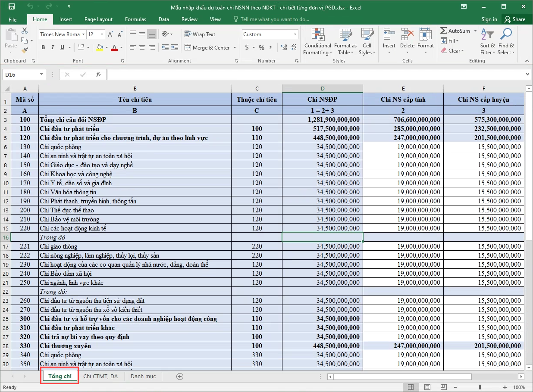Switch to the Page Layout ribbon tab
This screenshot has height=392, width=533.
[x=98, y=19]
